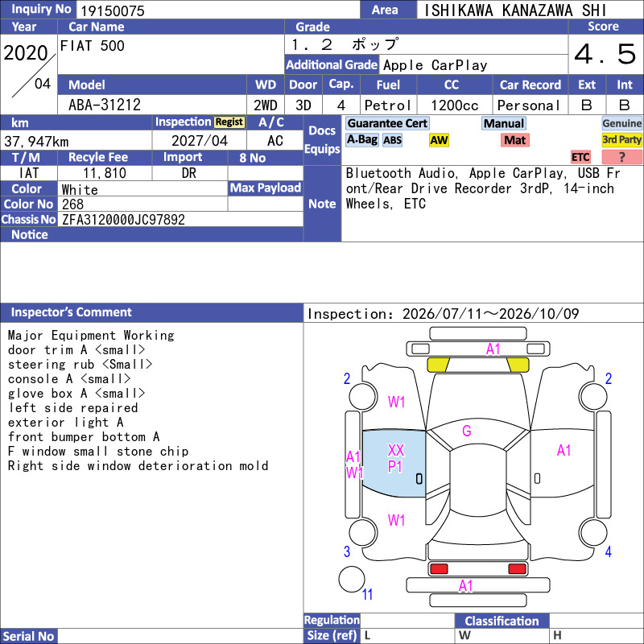
Task: Click the right red taillight on diagram
Action: pyautogui.click(x=517, y=568)
